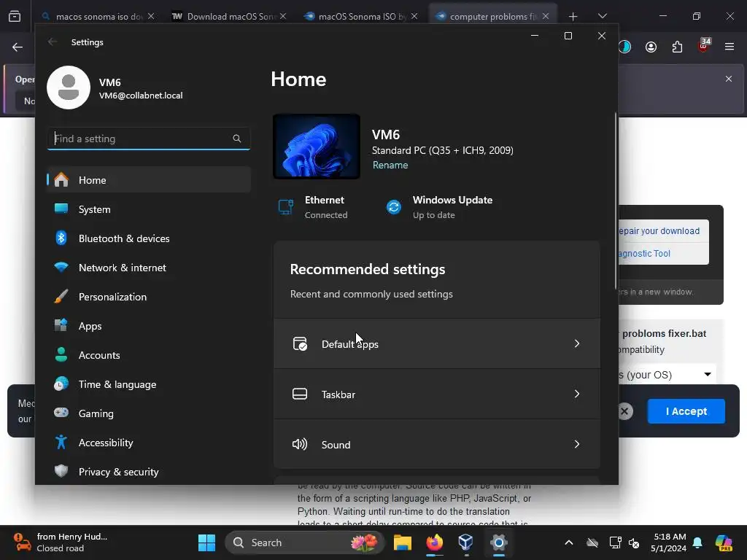
Task: Open Ethernet Connected status
Action: tap(312, 207)
